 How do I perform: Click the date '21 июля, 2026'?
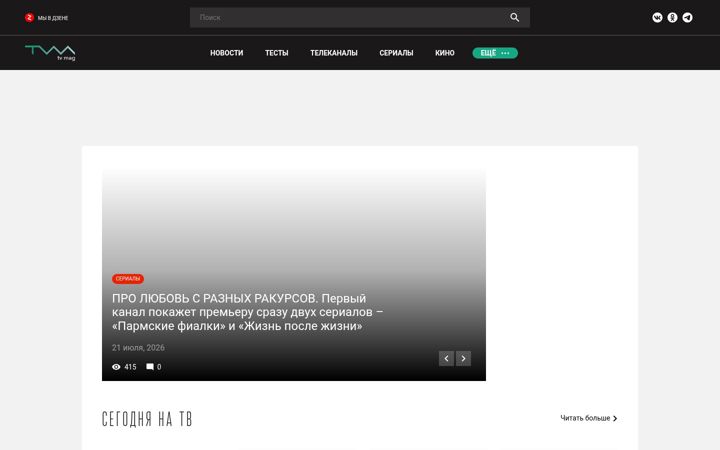pyautogui.click(x=138, y=348)
